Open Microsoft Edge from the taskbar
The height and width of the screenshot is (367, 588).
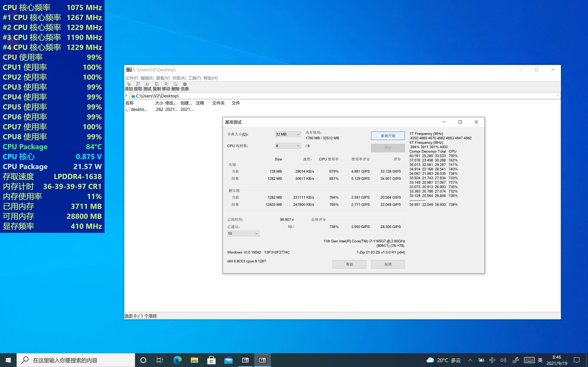177,360
